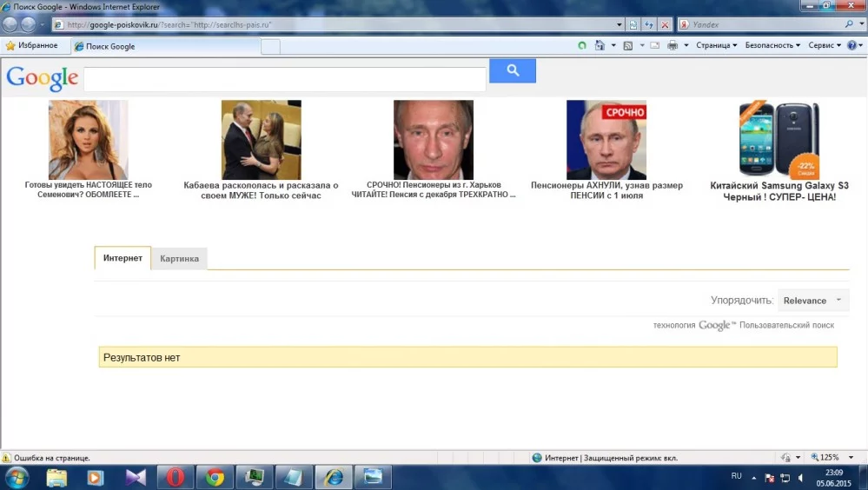Click the volume speaker tray icon
This screenshot has width=868, height=490.
click(800, 477)
